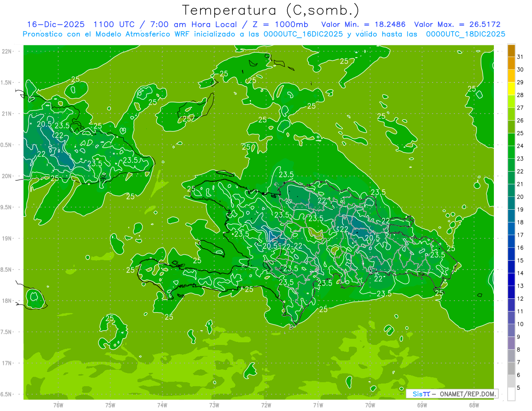Select the dark blue 13 legend swatch
Image resolution: width=532 pixels, height=411 pixels.
tap(511, 280)
